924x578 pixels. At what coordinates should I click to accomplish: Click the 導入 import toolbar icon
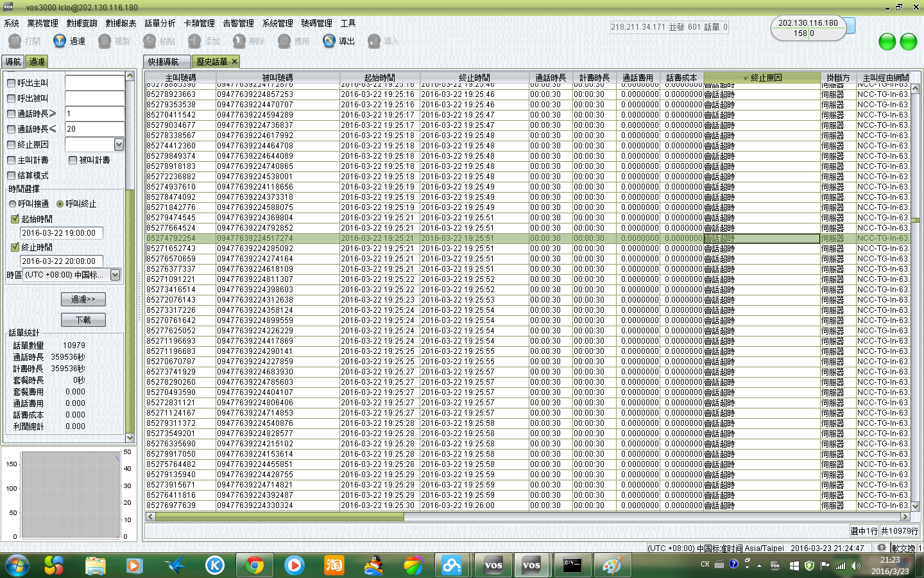click(374, 41)
